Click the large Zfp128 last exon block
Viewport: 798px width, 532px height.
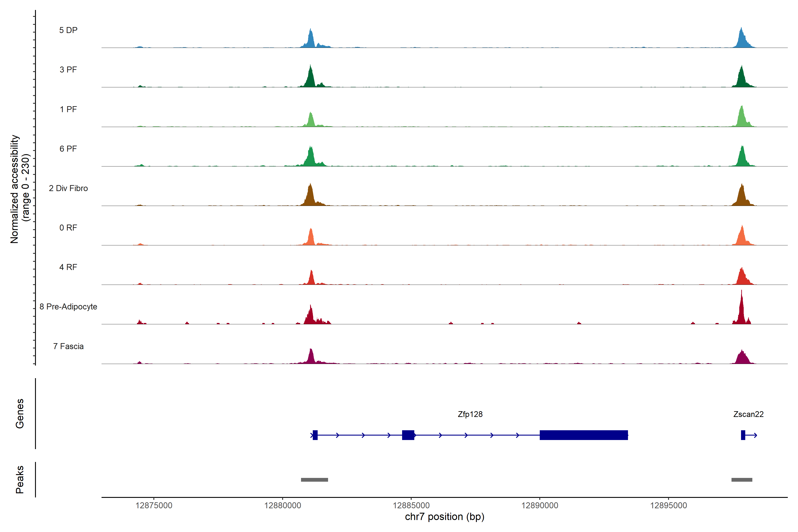click(584, 435)
